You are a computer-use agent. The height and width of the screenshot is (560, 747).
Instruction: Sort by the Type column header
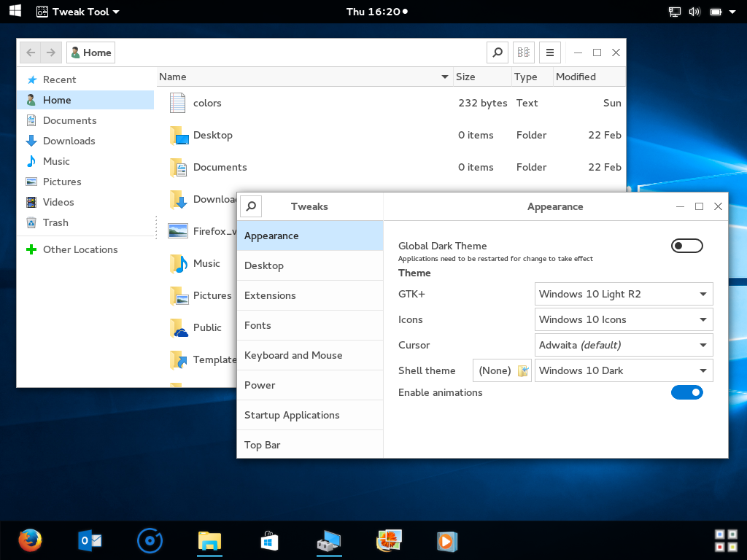[x=532, y=77]
